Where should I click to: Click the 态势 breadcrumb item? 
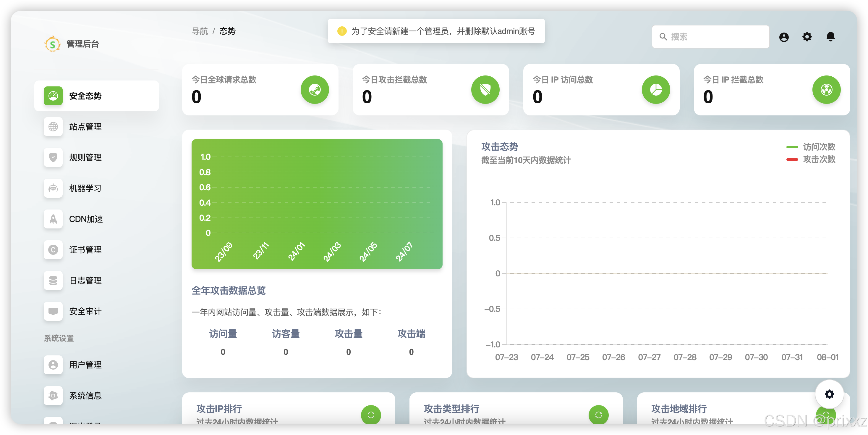click(x=227, y=31)
